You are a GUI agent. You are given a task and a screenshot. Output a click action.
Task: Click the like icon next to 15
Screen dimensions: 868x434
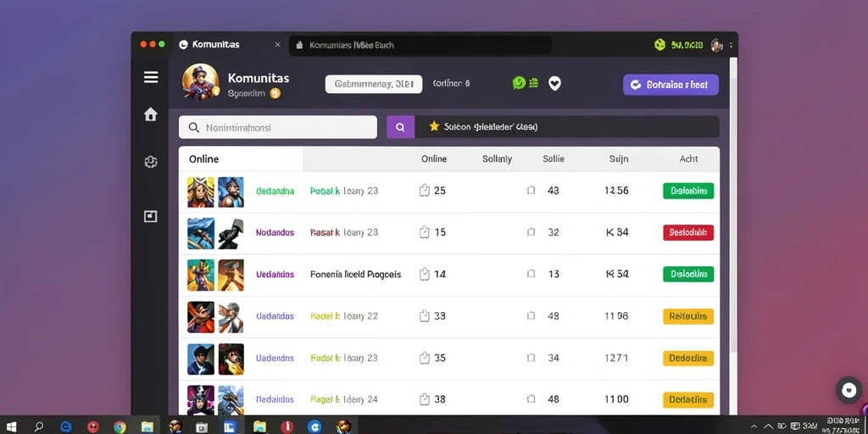[x=425, y=232]
